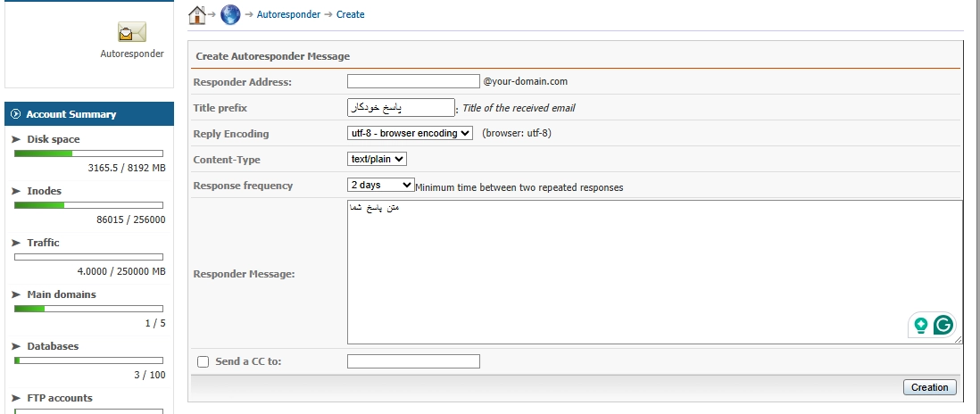The width and height of the screenshot is (980, 414).
Task: Click the arrow beside Main domains
Action: tap(16, 294)
